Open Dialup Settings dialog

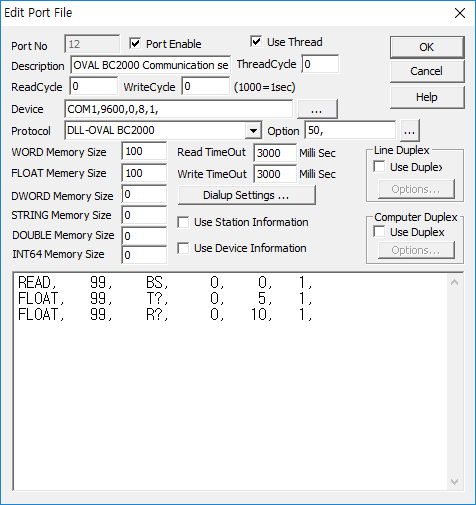click(x=247, y=195)
